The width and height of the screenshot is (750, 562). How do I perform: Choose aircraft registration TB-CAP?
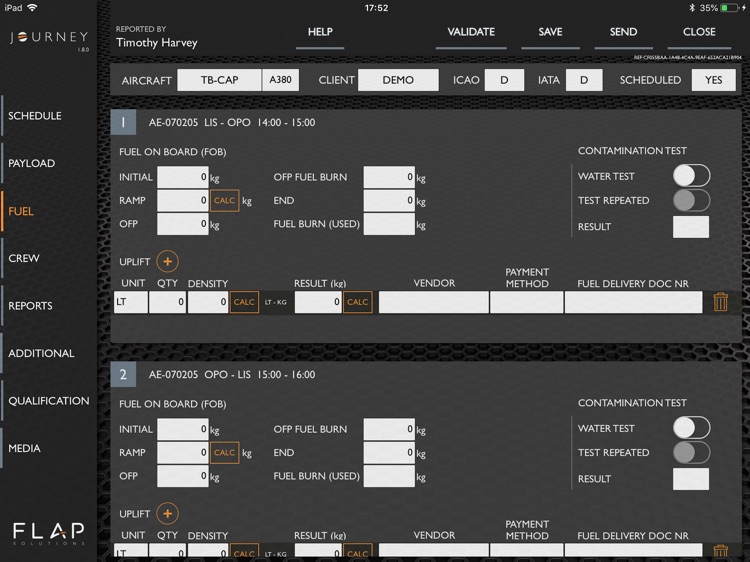(x=220, y=80)
